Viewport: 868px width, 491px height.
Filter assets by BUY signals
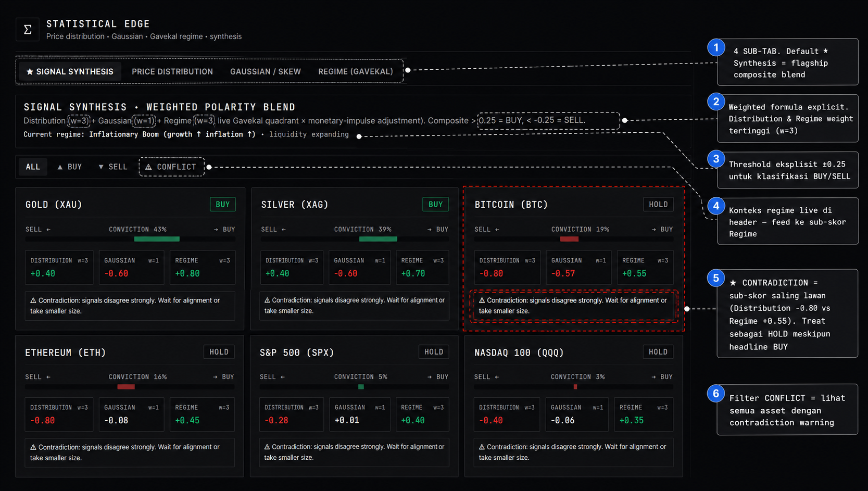69,167
